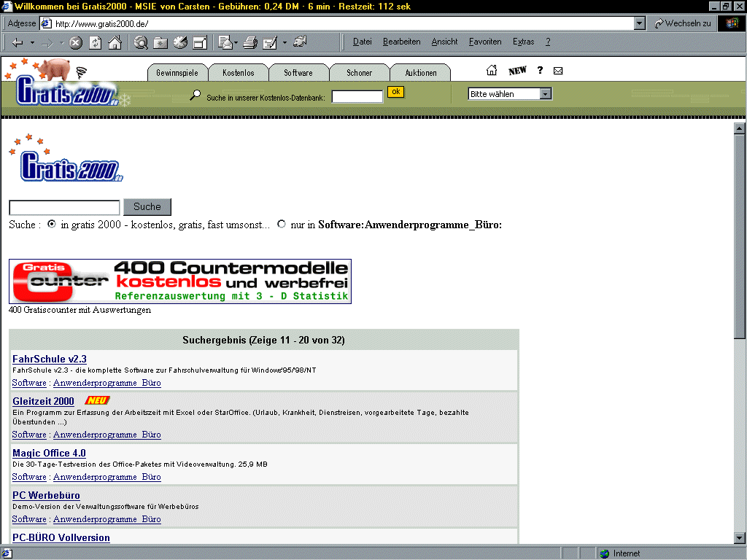Open the Favorites folder toolbar icon
Screen dimensions: 747x560
pyautogui.click(x=160, y=43)
